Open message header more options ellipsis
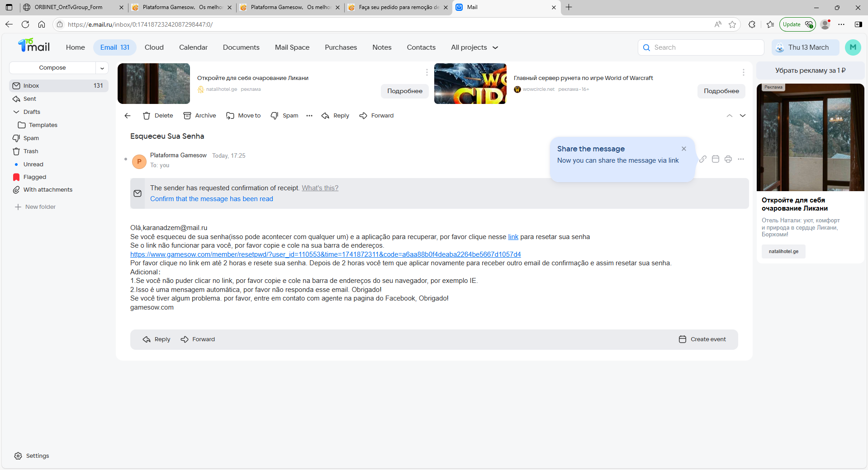The image size is (868, 470). click(x=741, y=159)
